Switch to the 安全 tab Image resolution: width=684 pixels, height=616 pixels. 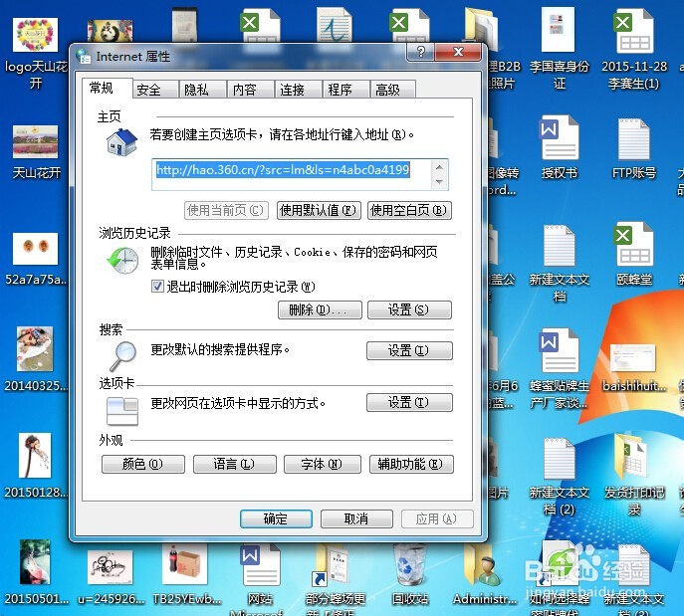155,90
